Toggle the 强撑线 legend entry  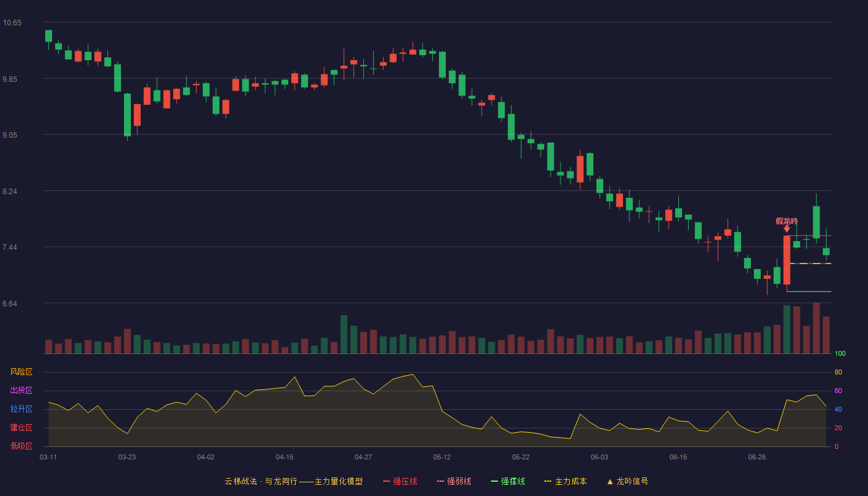tap(508, 481)
